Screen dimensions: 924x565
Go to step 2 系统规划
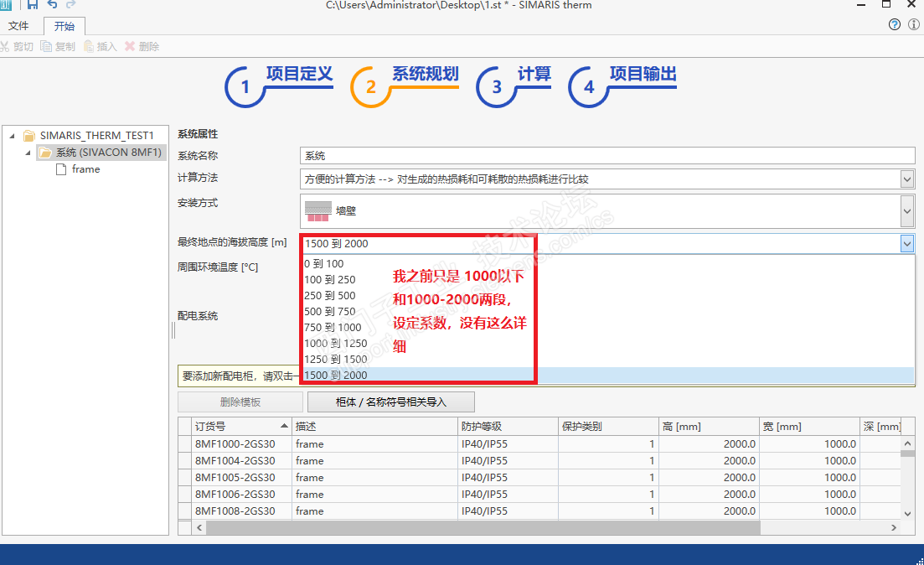pyautogui.click(x=405, y=86)
